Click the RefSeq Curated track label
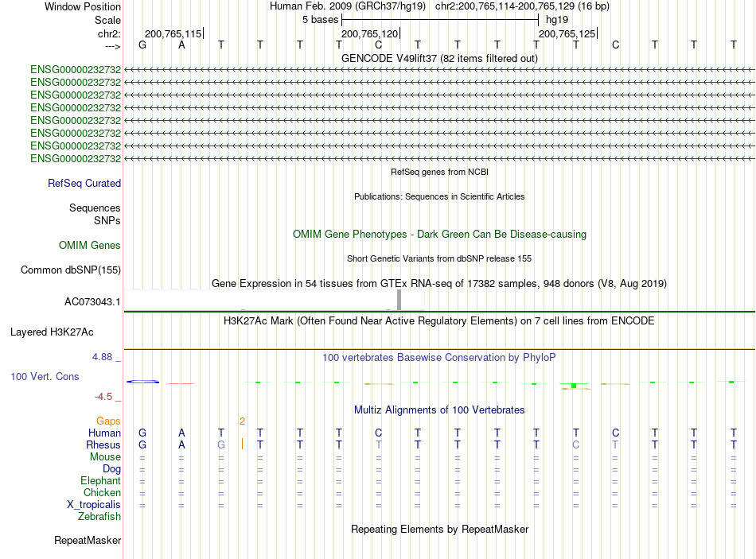Image resolution: width=756 pixels, height=559 pixels. (x=84, y=183)
